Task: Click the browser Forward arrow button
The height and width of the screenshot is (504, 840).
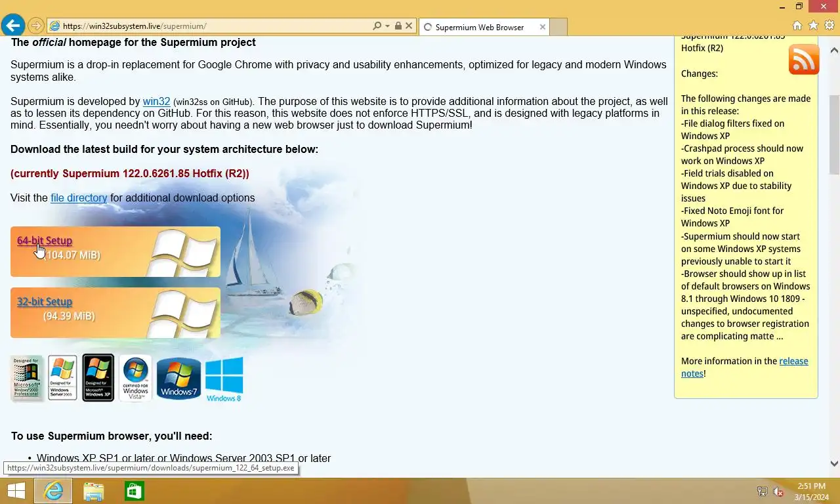Action: 36,26
